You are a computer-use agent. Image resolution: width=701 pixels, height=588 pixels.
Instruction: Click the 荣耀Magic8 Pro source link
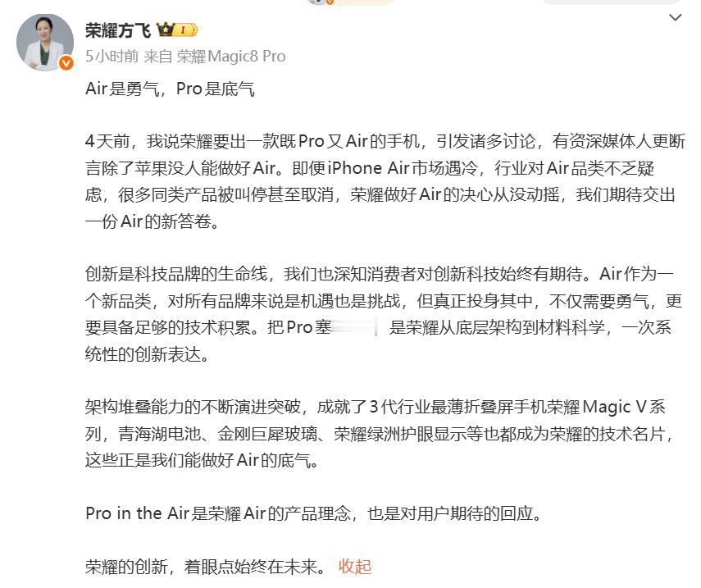pos(230,57)
